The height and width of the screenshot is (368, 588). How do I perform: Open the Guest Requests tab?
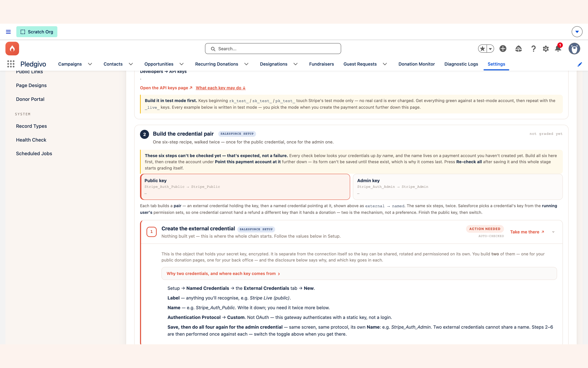point(360,64)
